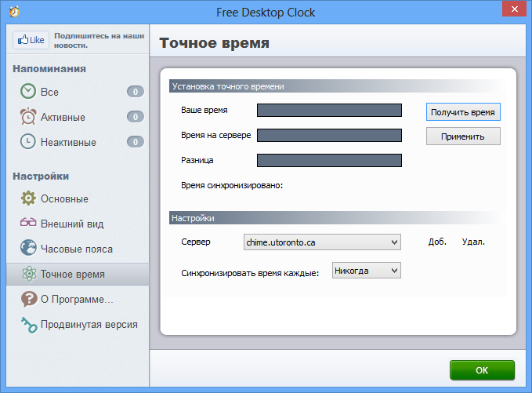
Task: Click the Время на сервере label
Action: 215,135
